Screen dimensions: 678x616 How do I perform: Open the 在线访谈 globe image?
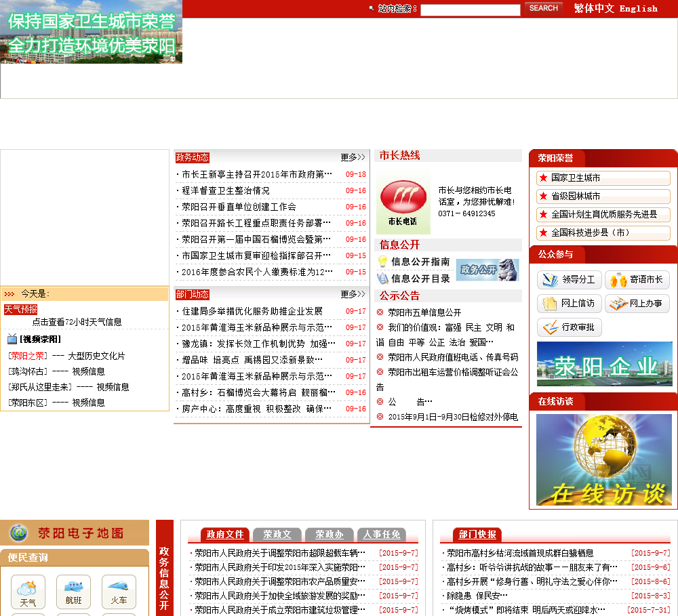pos(604,460)
